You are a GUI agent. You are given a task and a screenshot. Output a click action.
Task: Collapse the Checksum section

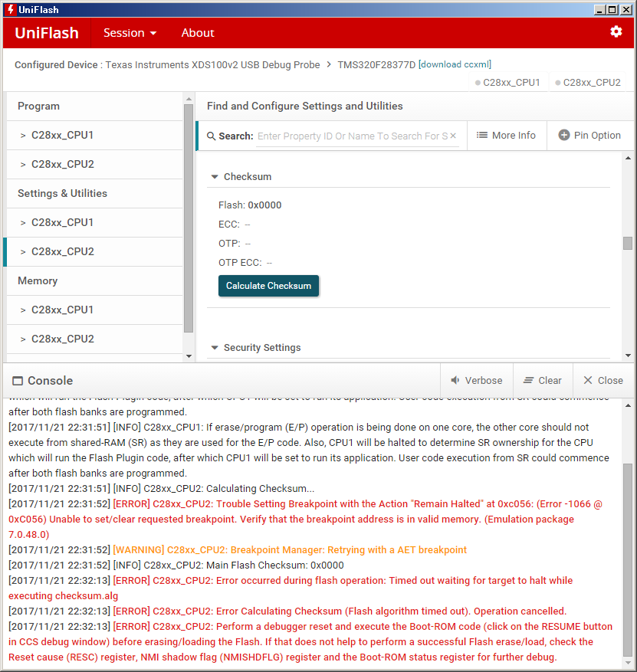coord(215,176)
